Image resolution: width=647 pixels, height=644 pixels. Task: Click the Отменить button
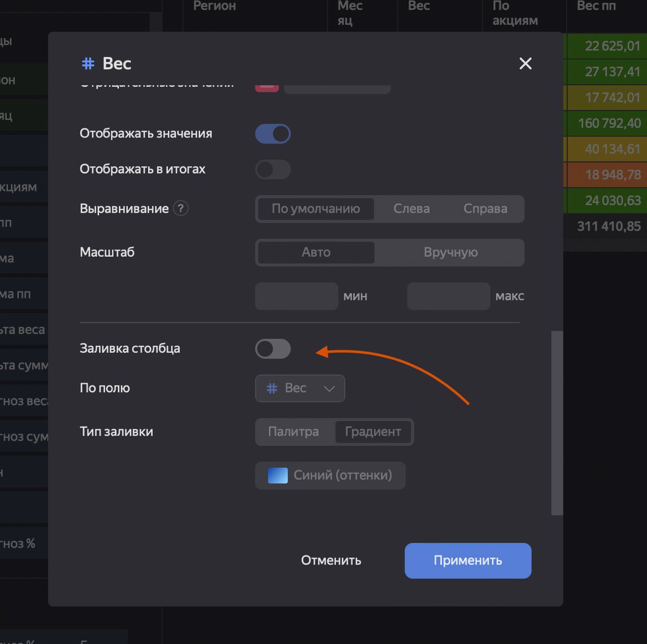pyautogui.click(x=331, y=561)
